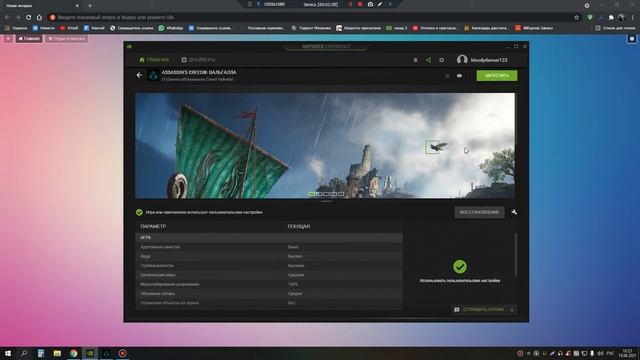Viewport: 640px width, 360px height.
Task: Select the last screenshot carousel indicator
Action: pos(341,194)
